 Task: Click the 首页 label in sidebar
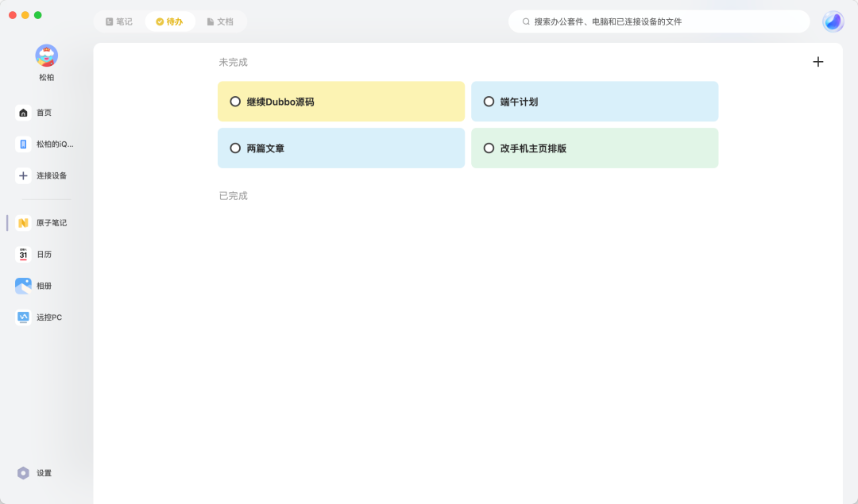(44, 113)
